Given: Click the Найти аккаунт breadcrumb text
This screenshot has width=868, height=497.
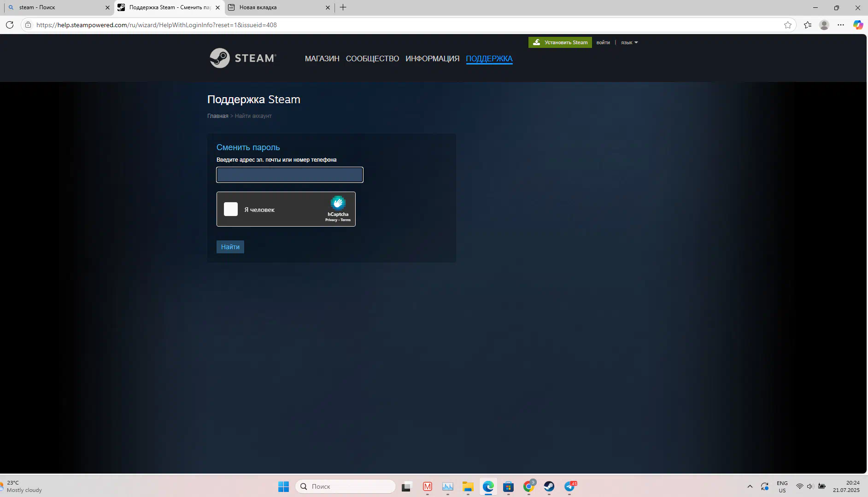Looking at the screenshot, I should point(253,116).
